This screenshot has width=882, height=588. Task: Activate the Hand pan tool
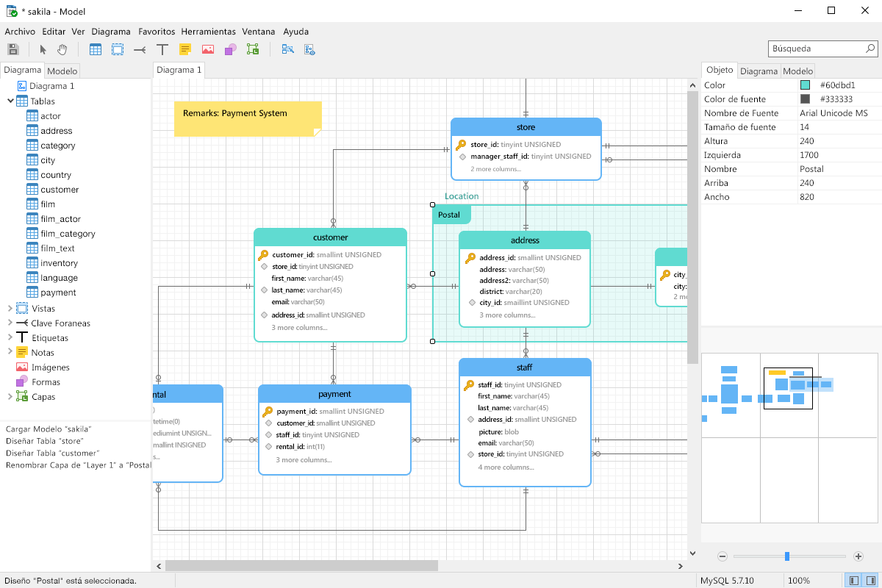(x=63, y=49)
